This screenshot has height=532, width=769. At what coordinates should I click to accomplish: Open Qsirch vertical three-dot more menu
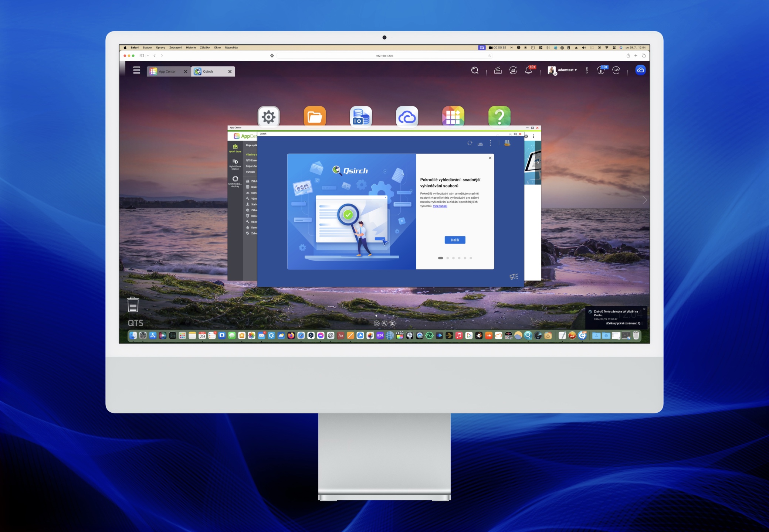tap(491, 143)
